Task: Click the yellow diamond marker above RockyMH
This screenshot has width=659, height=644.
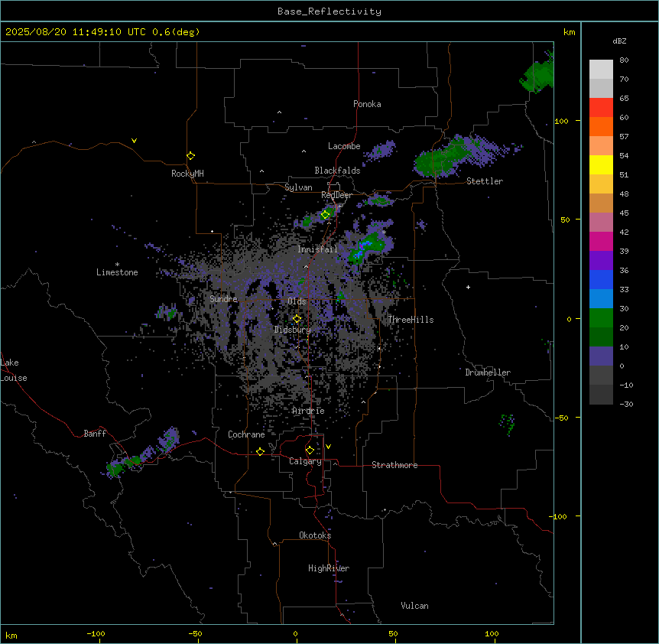Action: (x=190, y=156)
